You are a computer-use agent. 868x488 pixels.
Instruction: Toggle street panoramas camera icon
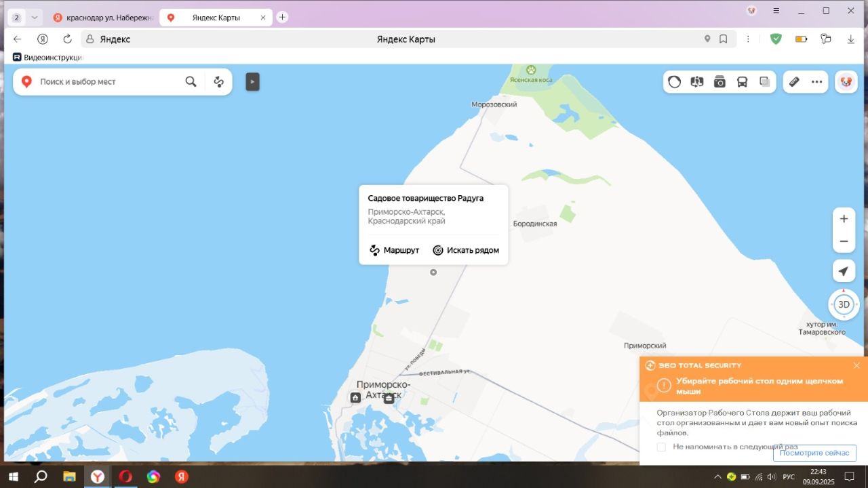coord(719,82)
